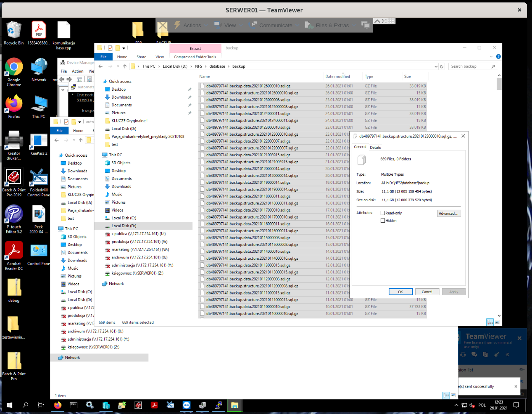
Task: Expand the Explorer ribbon chevron
Action: (491, 56)
